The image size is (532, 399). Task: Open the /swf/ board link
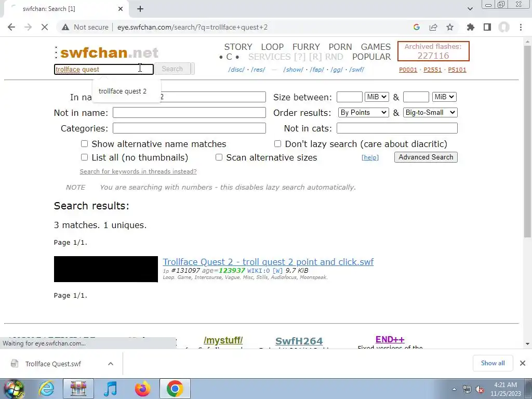pos(356,70)
